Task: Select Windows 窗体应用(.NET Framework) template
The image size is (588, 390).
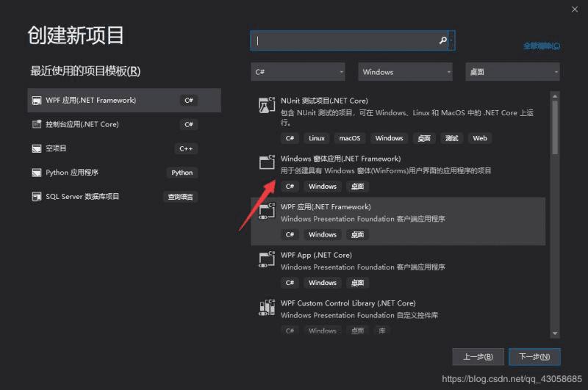Action: coord(398,173)
